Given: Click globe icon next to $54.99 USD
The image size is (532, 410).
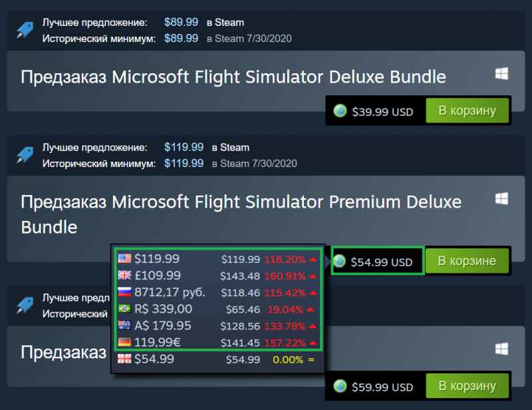Looking at the screenshot, I should pos(340,262).
